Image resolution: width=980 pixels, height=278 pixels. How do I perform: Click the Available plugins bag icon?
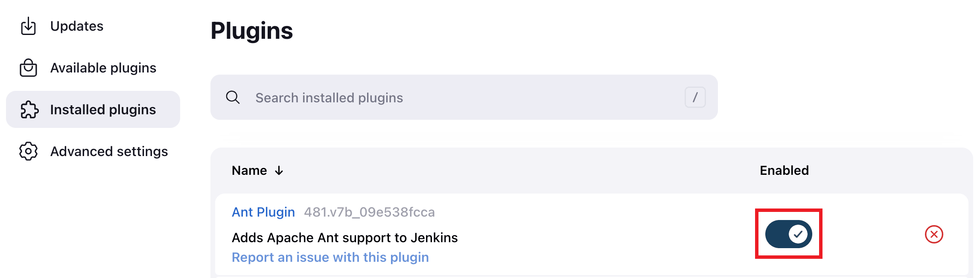click(28, 67)
